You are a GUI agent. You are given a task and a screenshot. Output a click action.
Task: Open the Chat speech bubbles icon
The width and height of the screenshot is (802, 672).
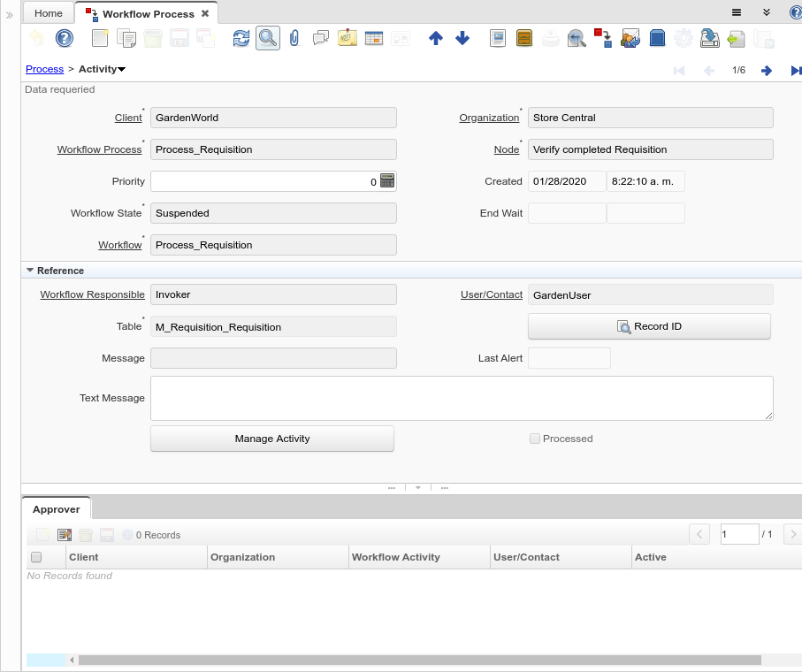[x=321, y=38]
